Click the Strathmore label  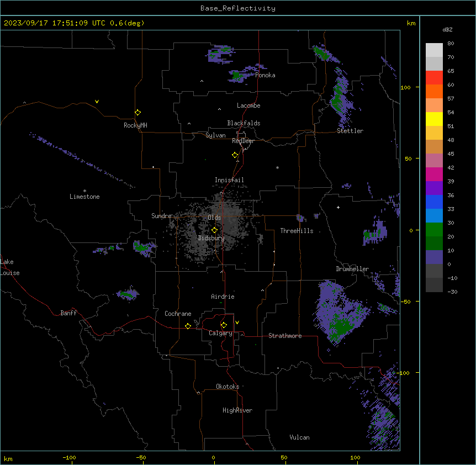click(285, 336)
